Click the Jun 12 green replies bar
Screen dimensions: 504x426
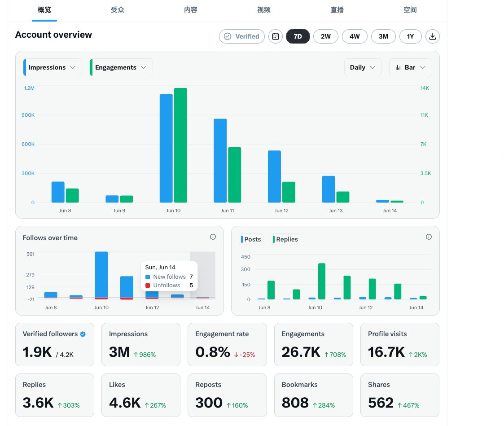(x=372, y=289)
